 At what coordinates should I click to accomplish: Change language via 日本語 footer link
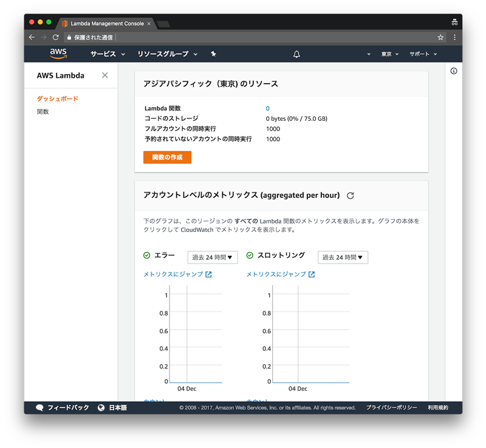(118, 408)
